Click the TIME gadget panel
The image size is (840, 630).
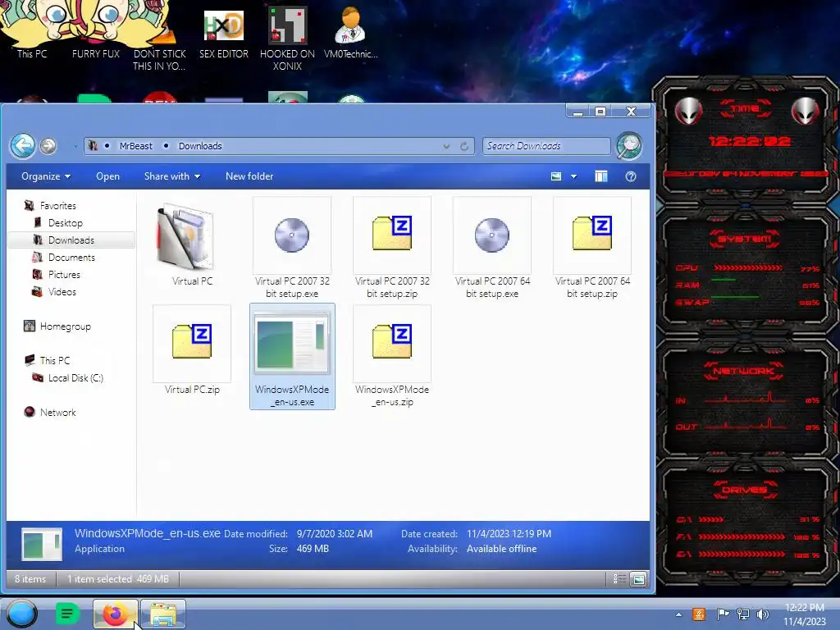(746, 142)
